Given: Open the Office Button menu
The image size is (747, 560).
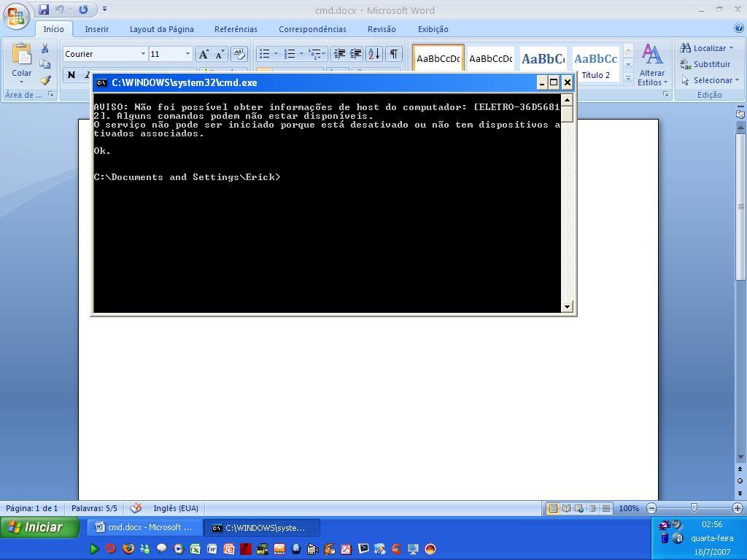Looking at the screenshot, I should 16,15.
